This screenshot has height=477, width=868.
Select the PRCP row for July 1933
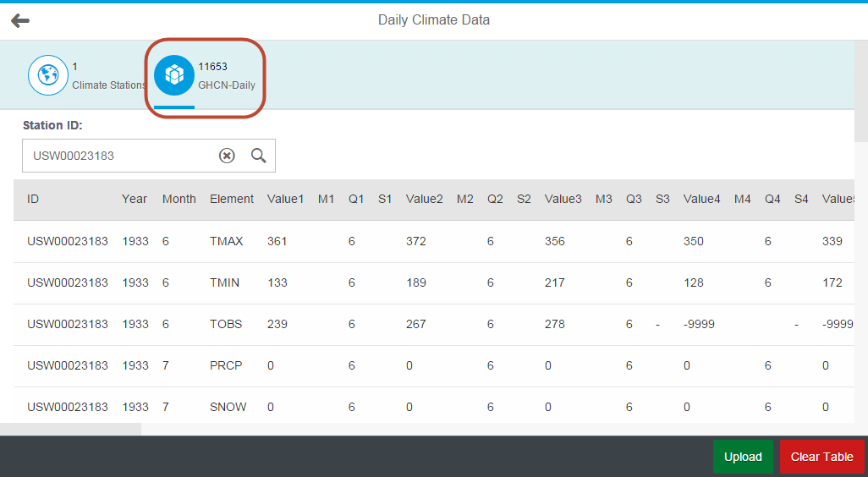(434, 365)
